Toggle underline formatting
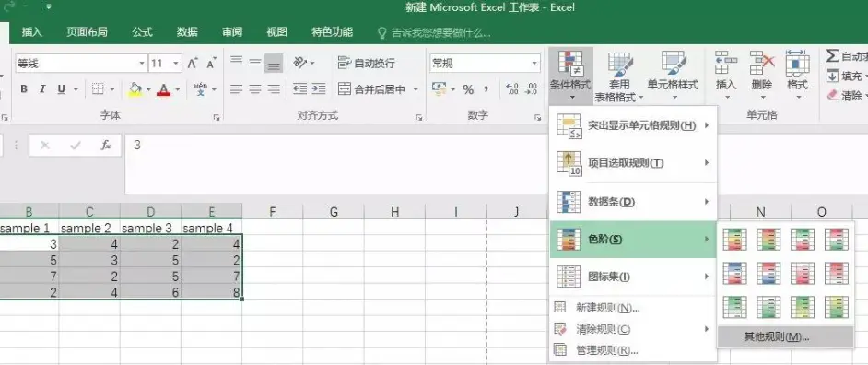The image size is (868, 365). 61,89
